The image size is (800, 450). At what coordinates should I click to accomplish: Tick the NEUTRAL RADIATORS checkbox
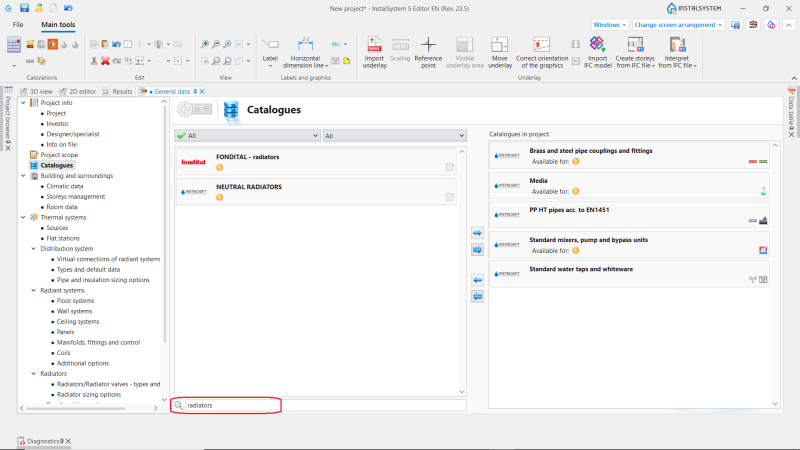pos(449,197)
